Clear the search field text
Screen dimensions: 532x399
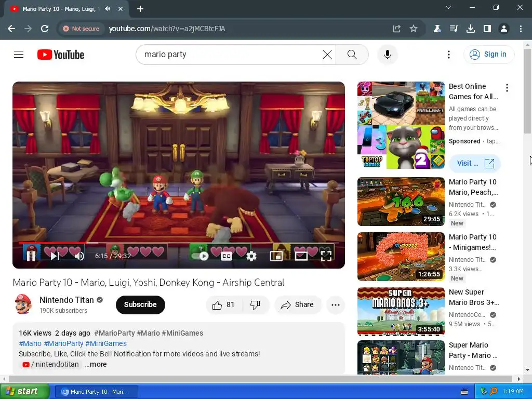point(327,54)
